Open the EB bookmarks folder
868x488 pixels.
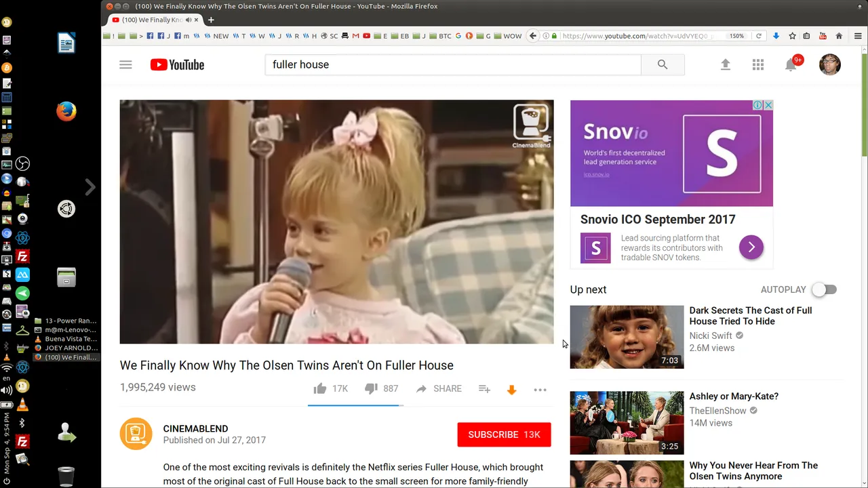coord(400,36)
